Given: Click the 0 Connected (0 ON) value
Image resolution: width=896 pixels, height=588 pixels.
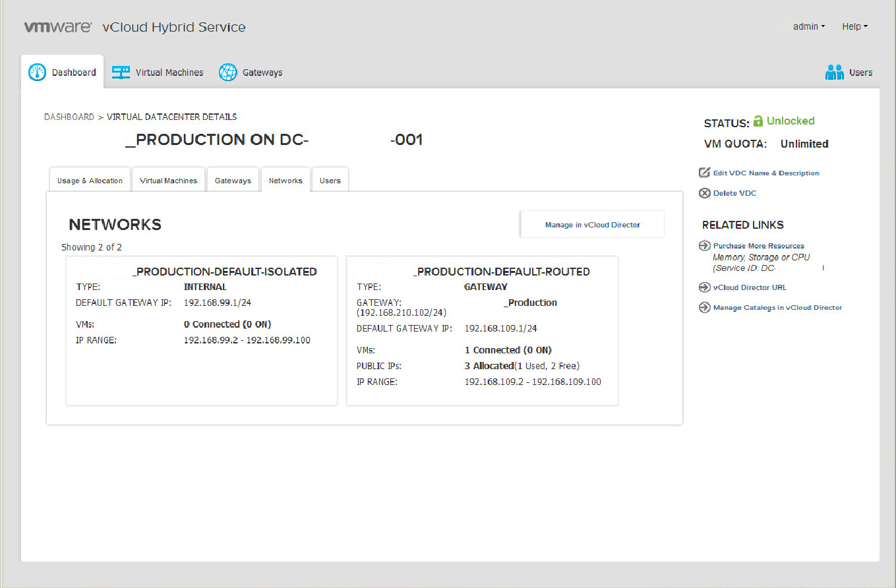Looking at the screenshot, I should tap(227, 324).
